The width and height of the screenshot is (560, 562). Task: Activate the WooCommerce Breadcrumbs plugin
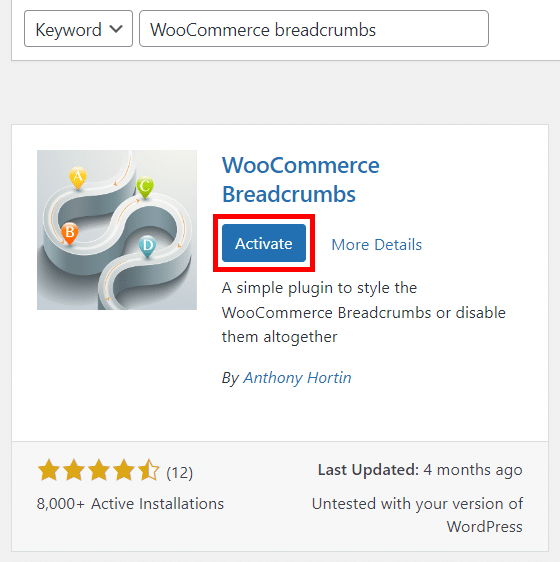(264, 243)
